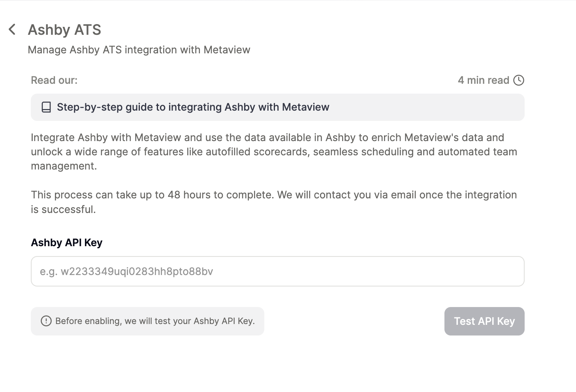Click the Ashby ATS page heading
The height and width of the screenshot is (392, 576).
tap(64, 30)
